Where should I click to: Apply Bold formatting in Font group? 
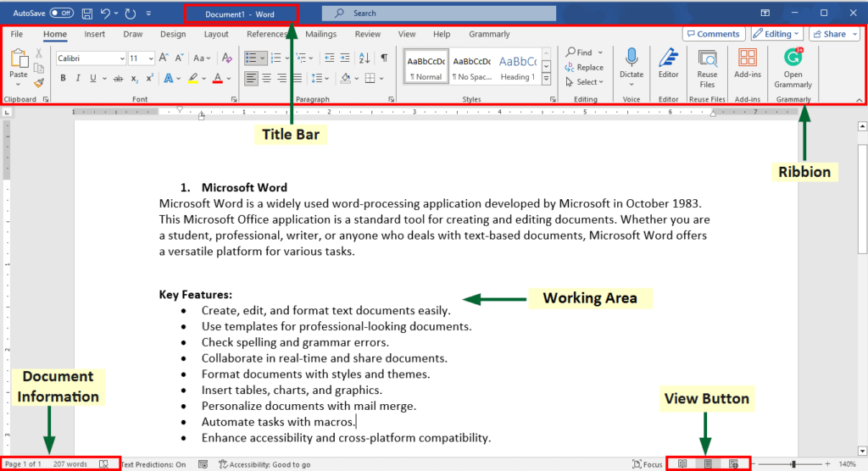click(63, 78)
